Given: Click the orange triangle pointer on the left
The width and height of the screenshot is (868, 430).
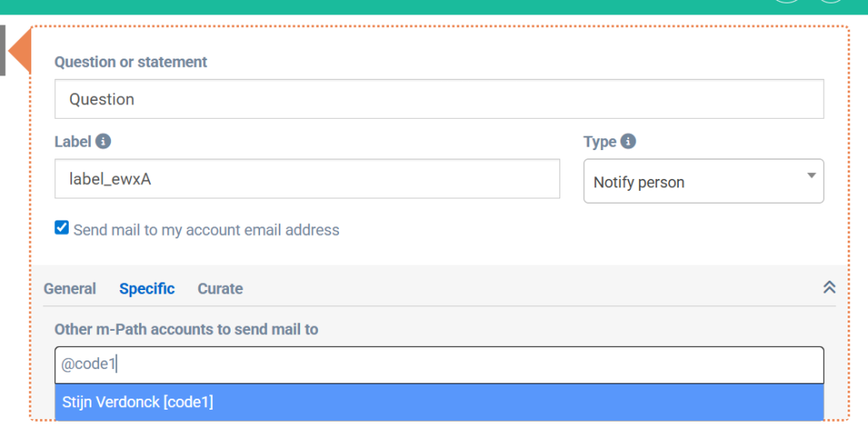Looking at the screenshot, I should pyautogui.click(x=20, y=50).
